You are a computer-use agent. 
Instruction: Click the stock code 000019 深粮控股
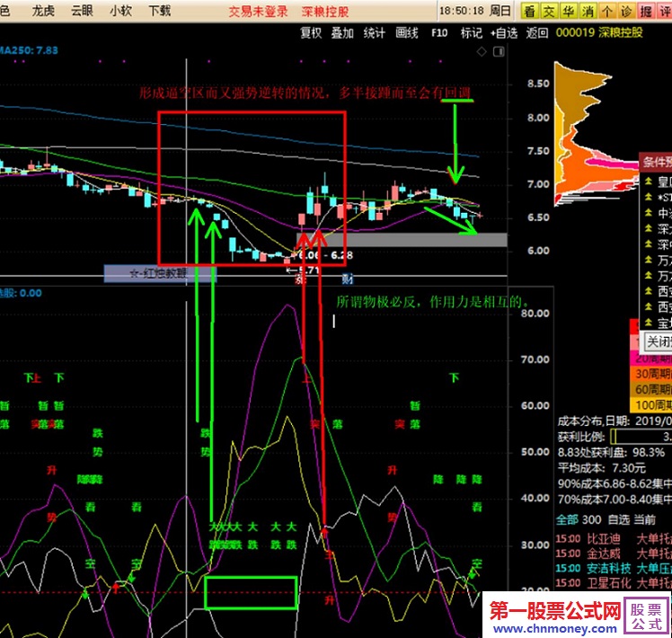coord(599,32)
